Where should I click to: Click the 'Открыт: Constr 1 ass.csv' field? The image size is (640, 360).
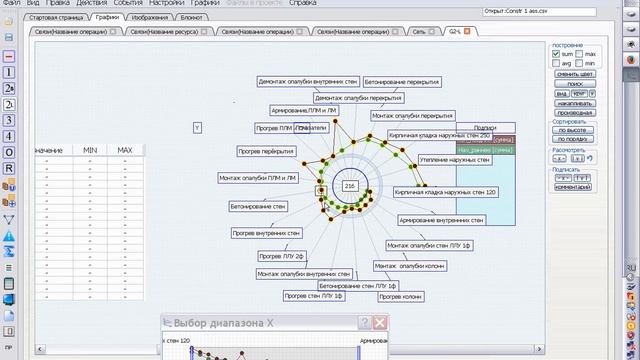[539, 11]
